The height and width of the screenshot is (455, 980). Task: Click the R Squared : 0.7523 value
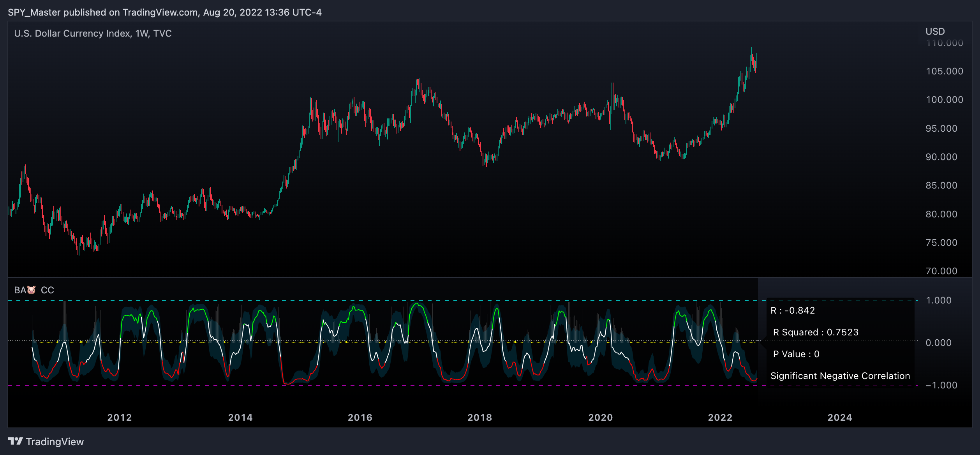point(816,332)
